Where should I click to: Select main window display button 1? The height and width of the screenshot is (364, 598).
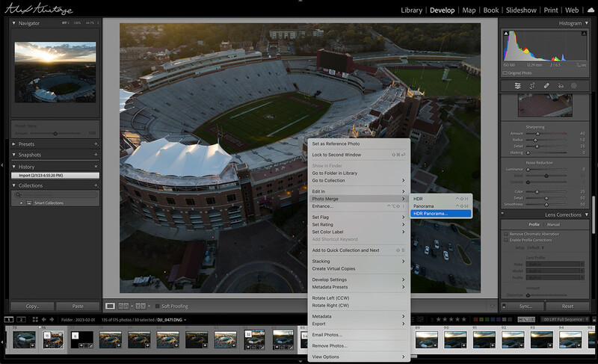tap(9, 319)
